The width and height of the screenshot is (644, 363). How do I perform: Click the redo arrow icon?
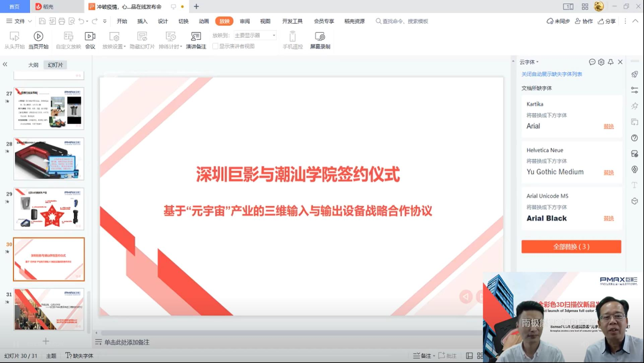coord(95,21)
